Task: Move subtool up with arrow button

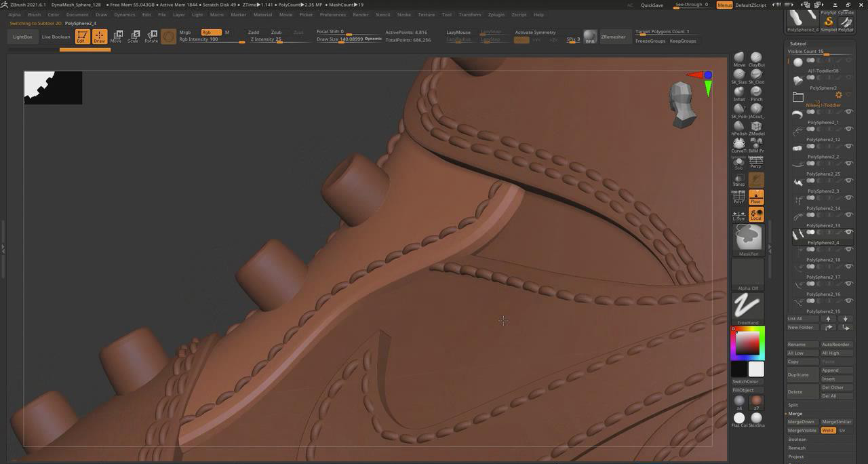Action: [x=828, y=319]
